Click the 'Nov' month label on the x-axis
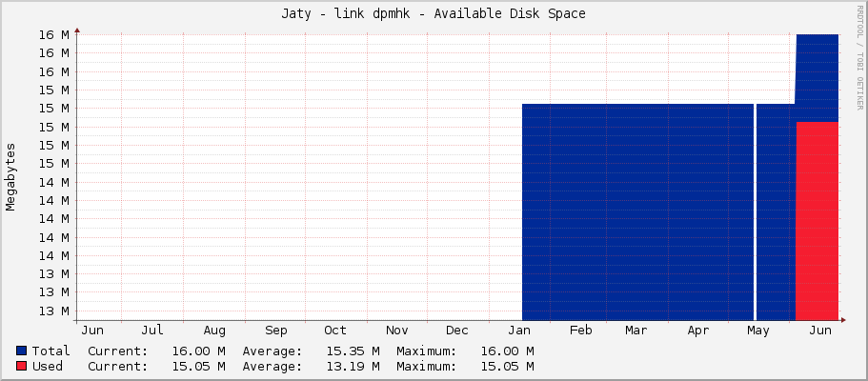This screenshot has height=381, width=868. click(x=397, y=331)
